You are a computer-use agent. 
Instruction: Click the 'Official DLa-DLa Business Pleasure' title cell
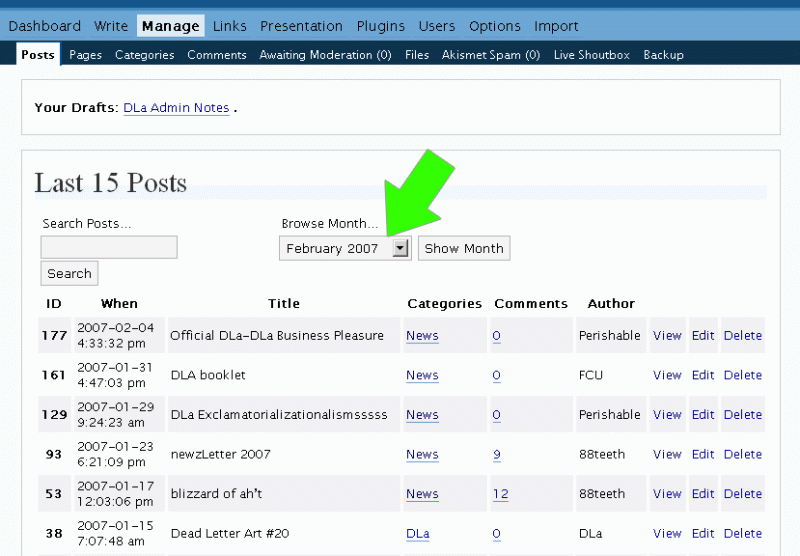click(284, 335)
